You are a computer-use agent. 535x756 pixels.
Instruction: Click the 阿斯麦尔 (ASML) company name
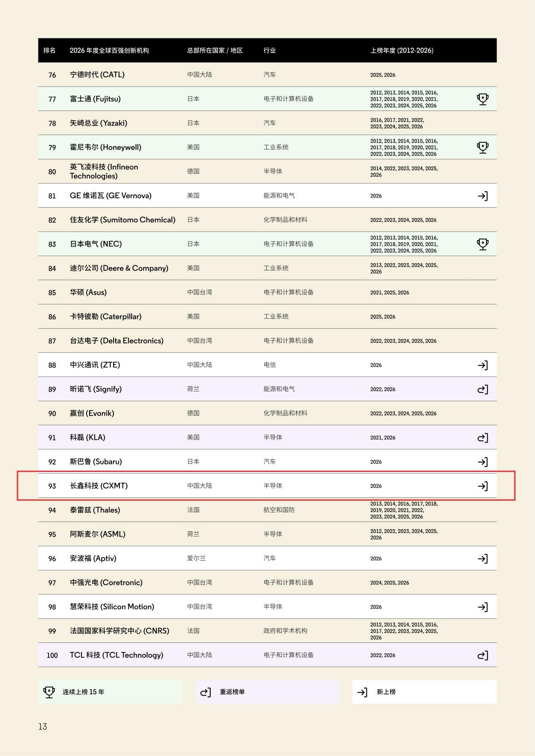point(98,534)
